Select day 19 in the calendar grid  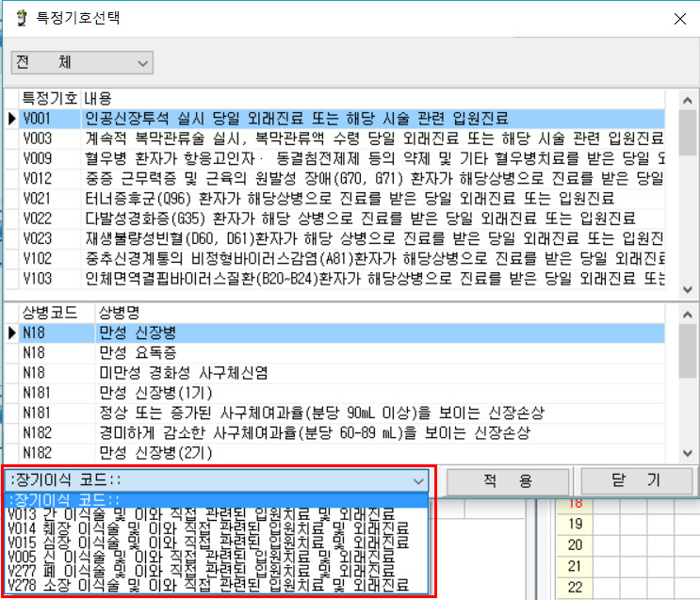pyautogui.click(x=573, y=524)
